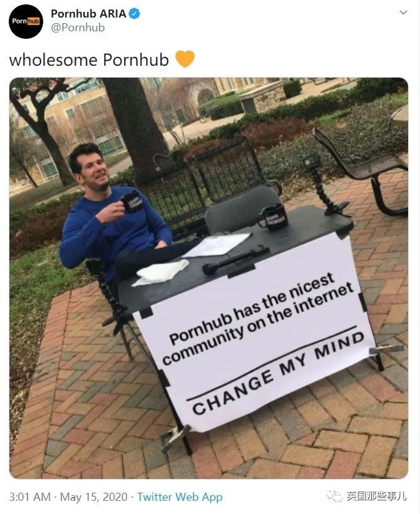
Task: Open the "Twitter Web App" source link
Action: click(180, 497)
